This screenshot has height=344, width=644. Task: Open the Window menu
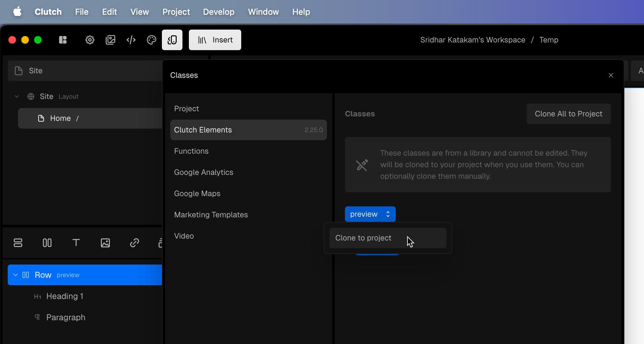tap(263, 12)
